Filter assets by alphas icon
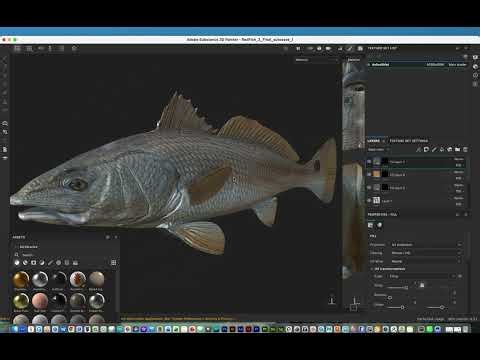The image size is (480, 360). click(x=59, y=263)
